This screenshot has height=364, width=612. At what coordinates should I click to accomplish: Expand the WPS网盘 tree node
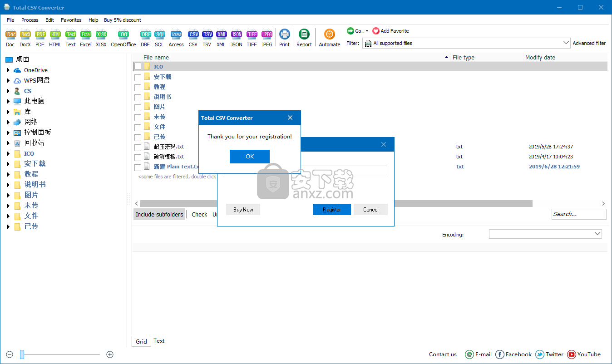point(8,80)
